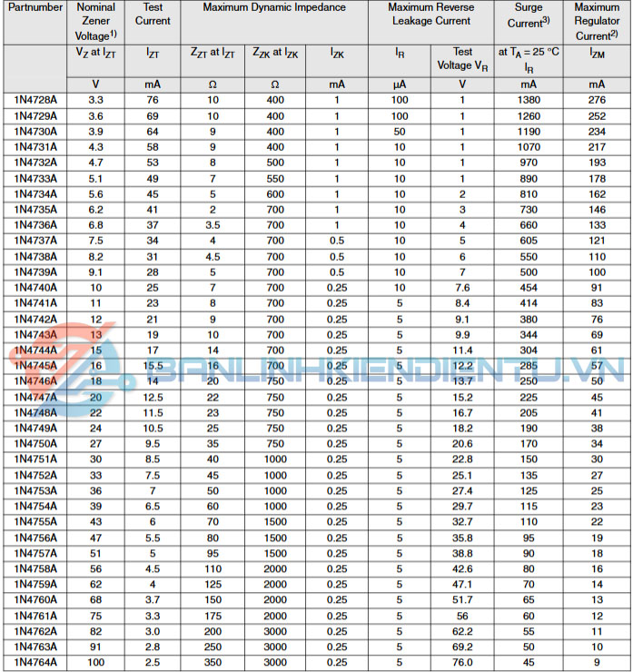This screenshot has height=672, width=633.
Task: Select the Maximum Reverse Leakage Current header
Action: 431,15
